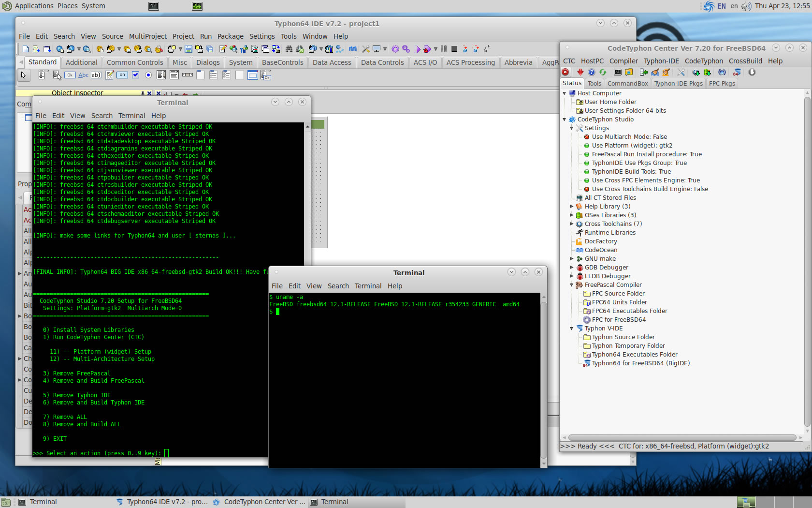Click the blue floppy Save icon
This screenshot has width=812, height=508.
point(188,49)
